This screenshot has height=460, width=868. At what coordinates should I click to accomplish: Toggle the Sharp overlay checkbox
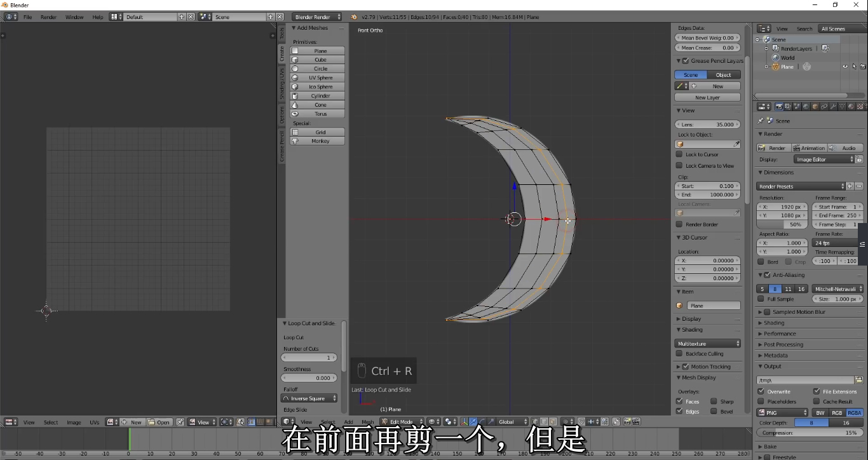712,401
